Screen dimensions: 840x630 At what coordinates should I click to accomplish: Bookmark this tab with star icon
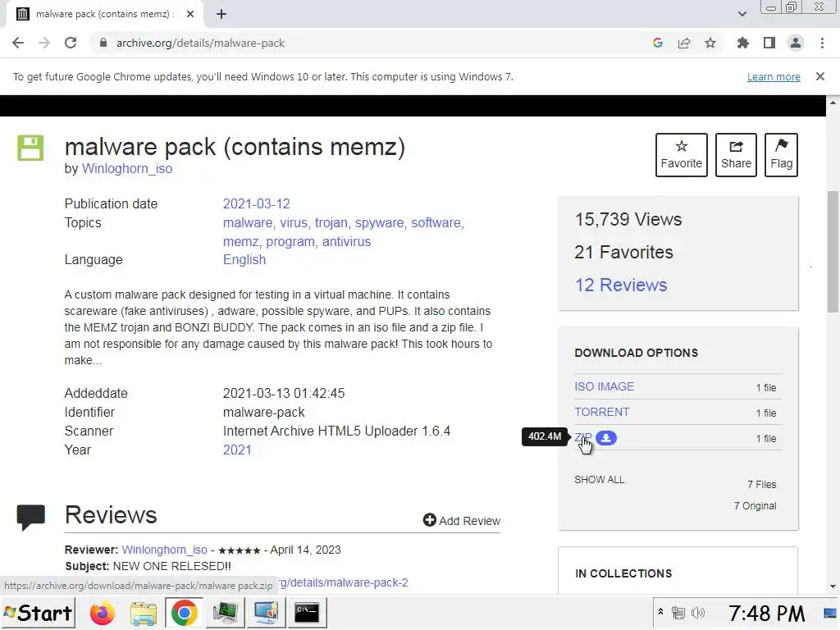point(710,43)
